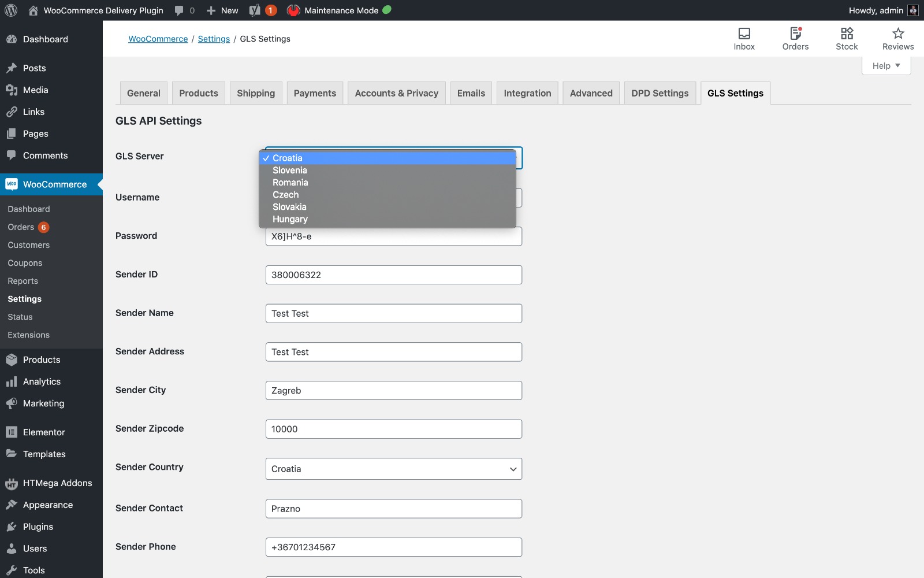The height and width of the screenshot is (578, 924).
Task: Click the Posts pin icon
Action: point(12,68)
